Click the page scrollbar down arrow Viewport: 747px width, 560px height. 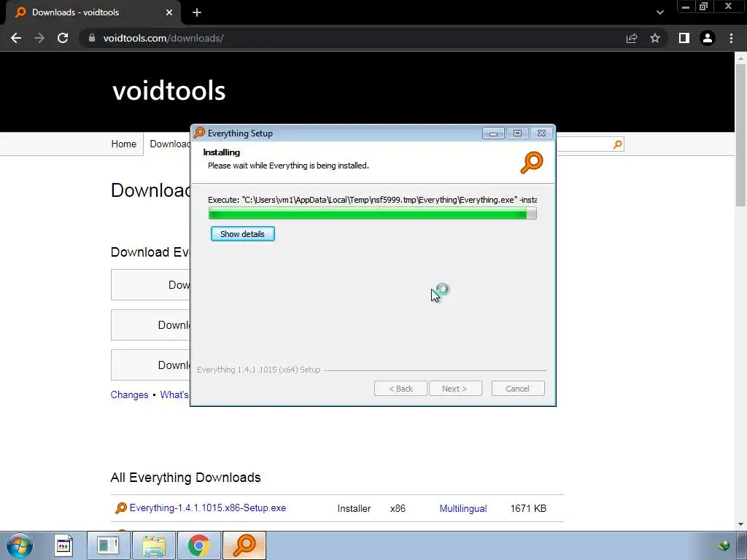(740, 524)
